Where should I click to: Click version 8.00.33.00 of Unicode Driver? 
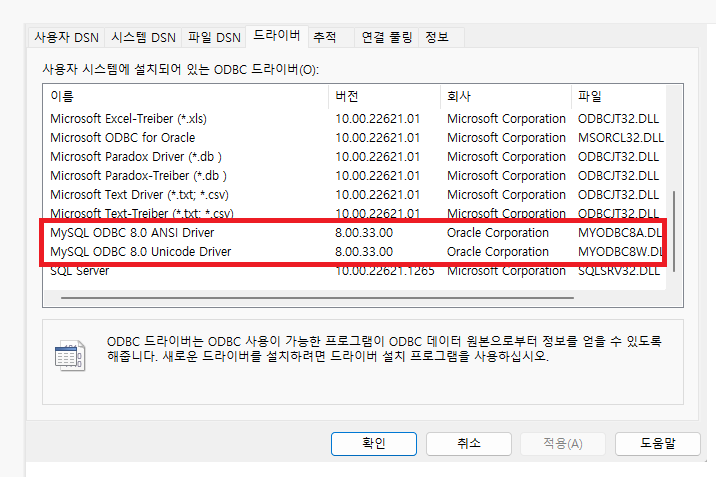[x=364, y=252]
